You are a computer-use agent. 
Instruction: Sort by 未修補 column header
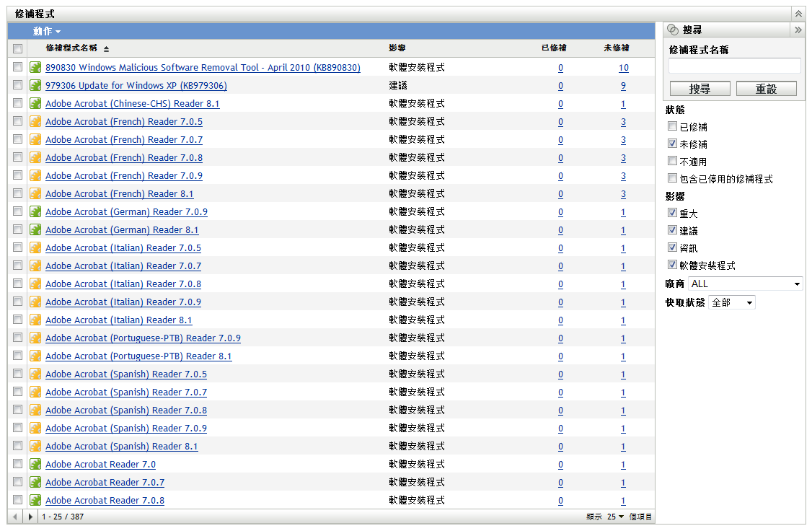(617, 48)
